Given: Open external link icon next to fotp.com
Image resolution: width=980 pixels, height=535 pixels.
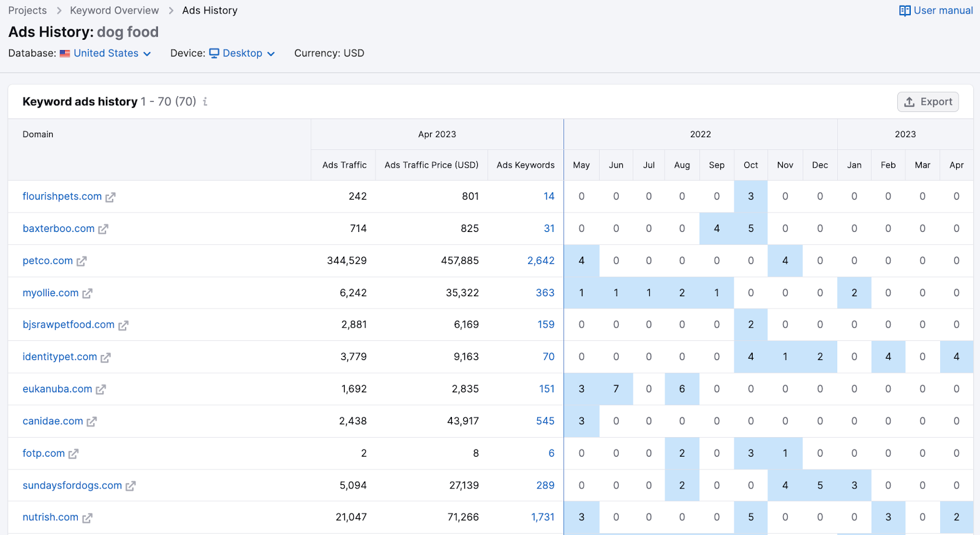Looking at the screenshot, I should coord(73,454).
